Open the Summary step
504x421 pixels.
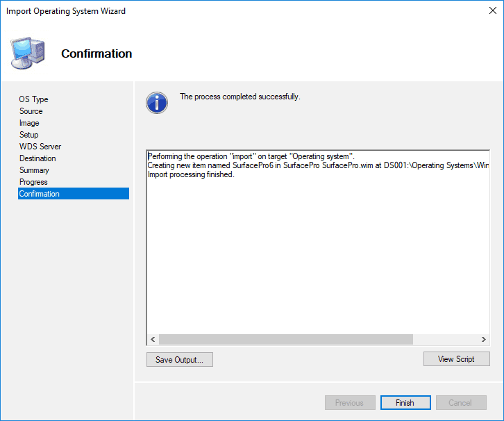[x=34, y=170]
